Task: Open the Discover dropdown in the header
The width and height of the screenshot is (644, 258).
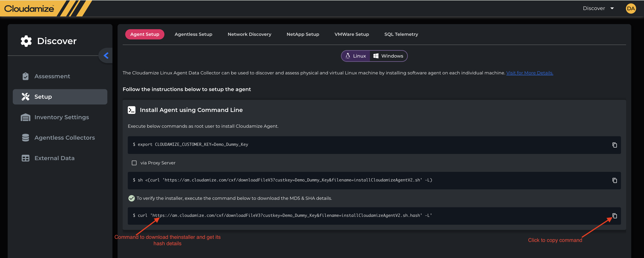Action: [x=598, y=9]
